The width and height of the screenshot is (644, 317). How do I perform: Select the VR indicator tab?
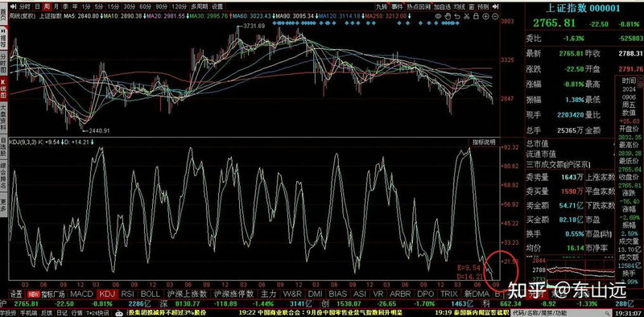378,294
